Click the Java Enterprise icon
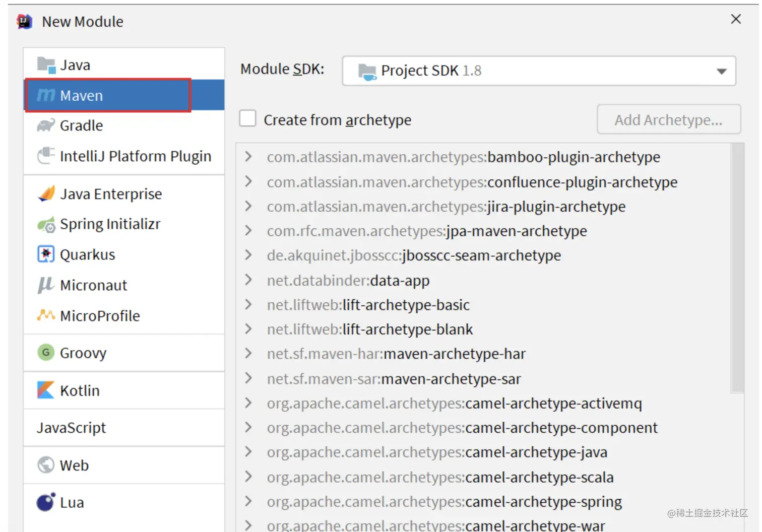762x532 pixels. click(46, 194)
